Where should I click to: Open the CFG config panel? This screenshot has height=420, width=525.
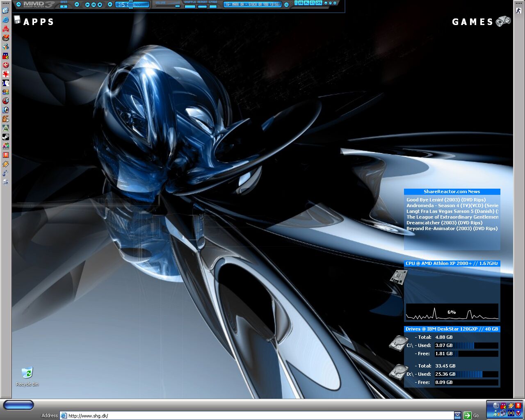point(319,3)
